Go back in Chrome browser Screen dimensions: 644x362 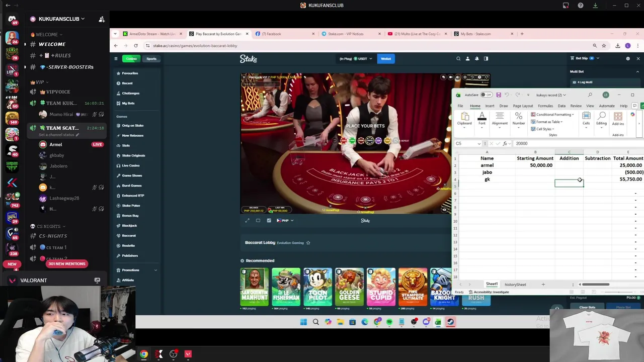pos(116,46)
